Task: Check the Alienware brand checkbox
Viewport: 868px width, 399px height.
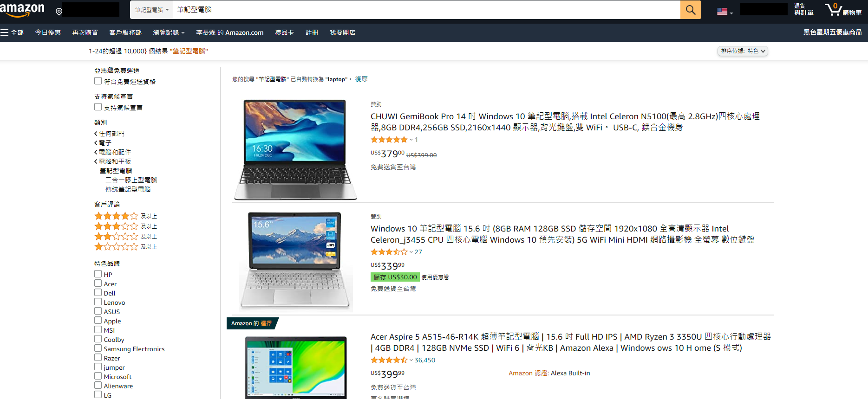Action: tap(98, 385)
